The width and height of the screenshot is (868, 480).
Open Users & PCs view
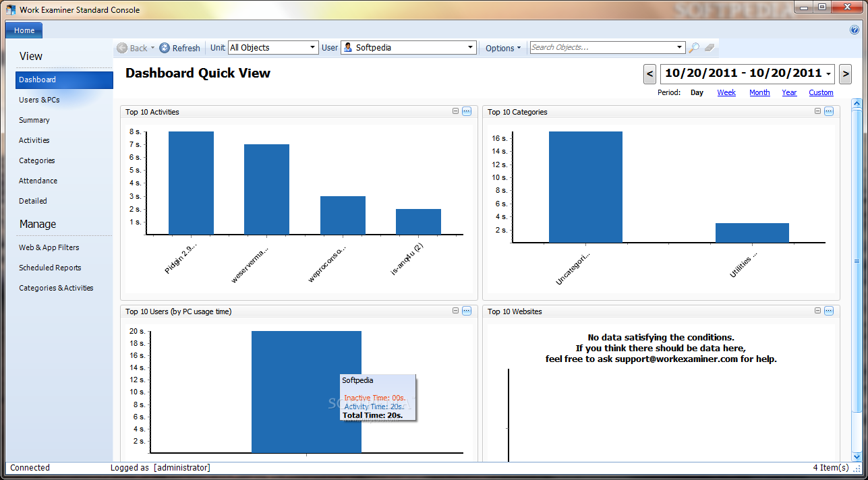[39, 100]
